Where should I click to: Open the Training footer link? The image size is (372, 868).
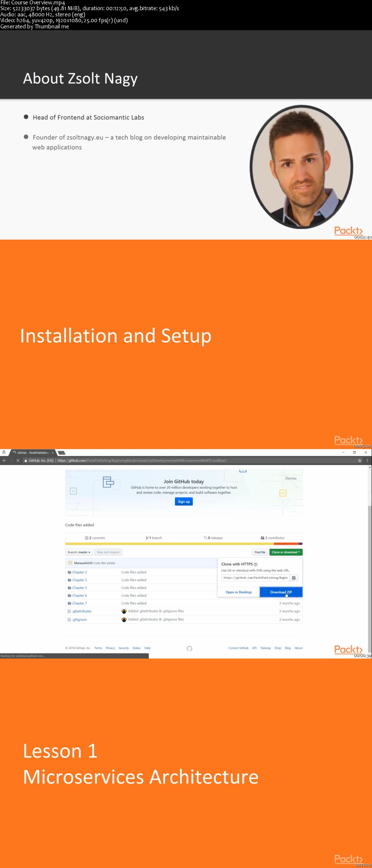coord(265,648)
